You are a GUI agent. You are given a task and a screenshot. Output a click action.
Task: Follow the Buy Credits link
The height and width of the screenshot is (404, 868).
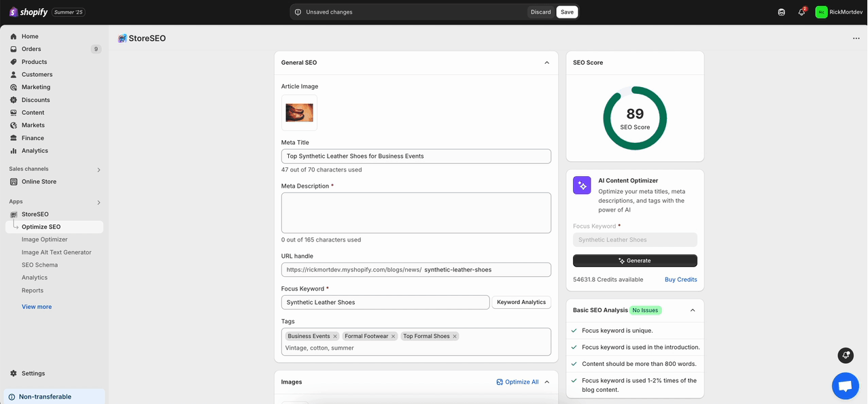click(x=681, y=280)
